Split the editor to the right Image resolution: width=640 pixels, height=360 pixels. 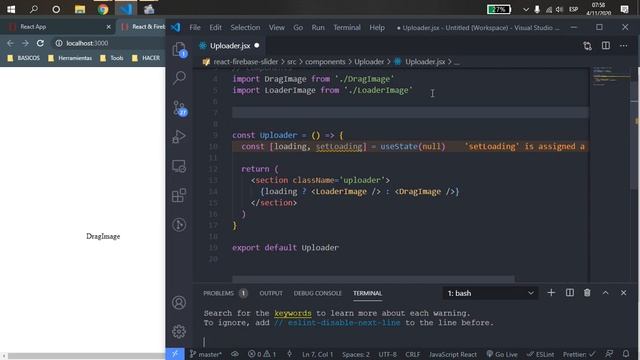606,46
